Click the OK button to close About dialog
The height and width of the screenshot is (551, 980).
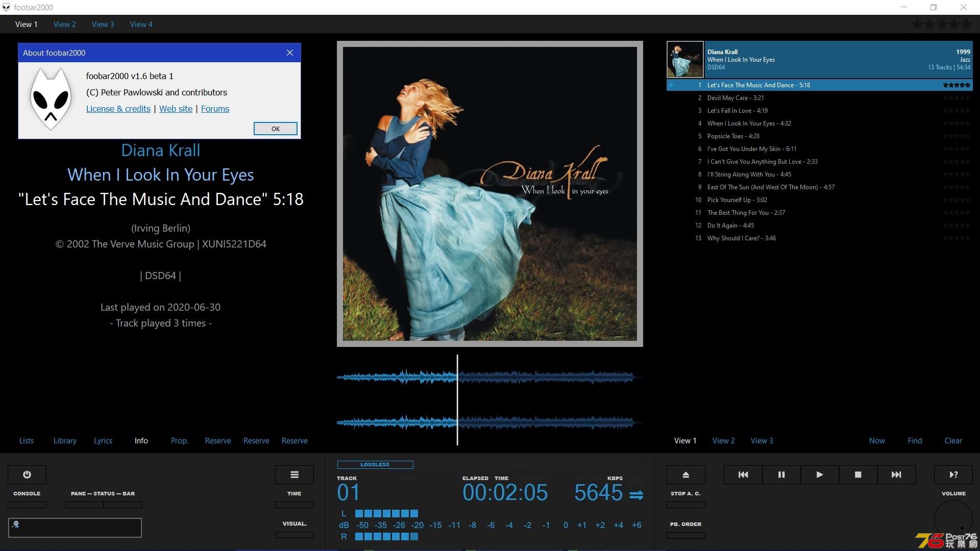275,128
